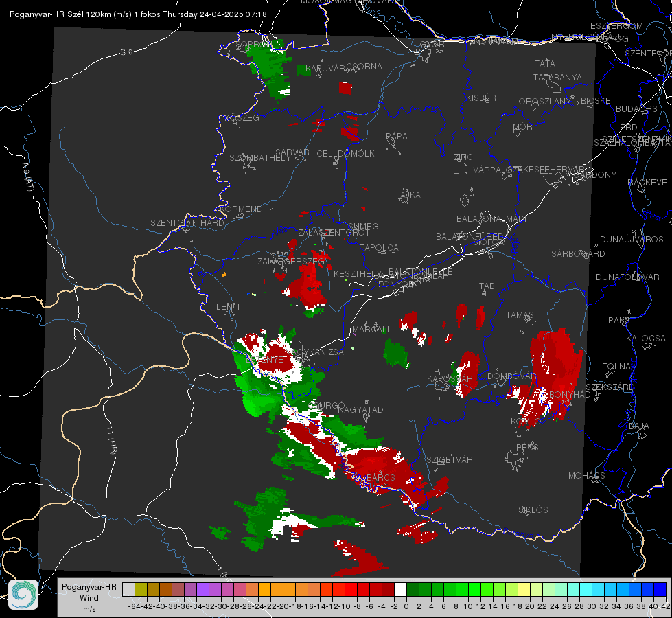
Task: Click the radar title text Poganyvar-HR Szél 120km
Action: click(70, 14)
